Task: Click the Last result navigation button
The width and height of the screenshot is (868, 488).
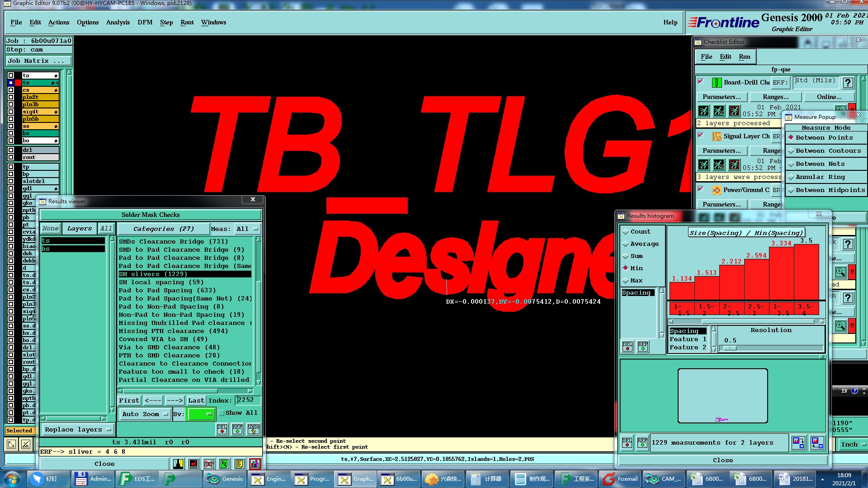Action: tap(196, 400)
